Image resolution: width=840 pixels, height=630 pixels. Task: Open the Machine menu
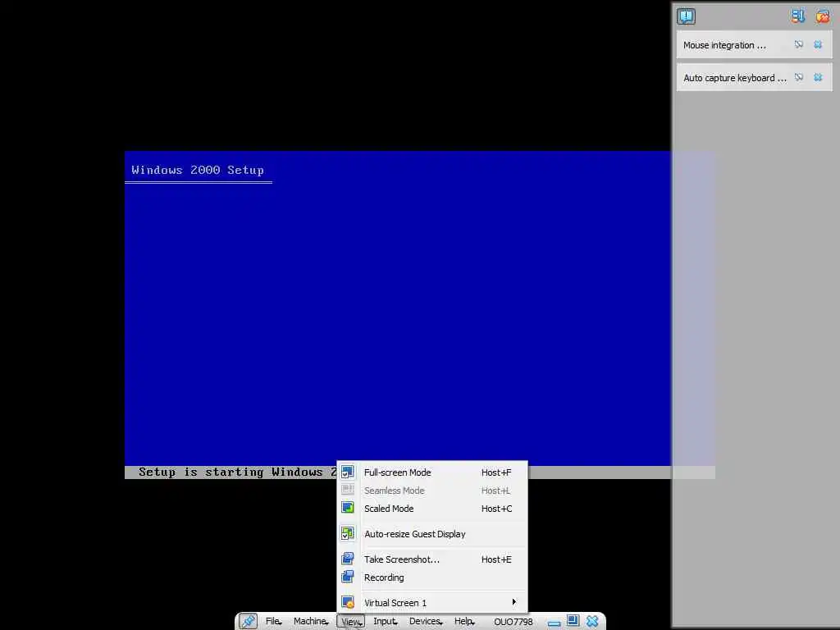(x=311, y=622)
